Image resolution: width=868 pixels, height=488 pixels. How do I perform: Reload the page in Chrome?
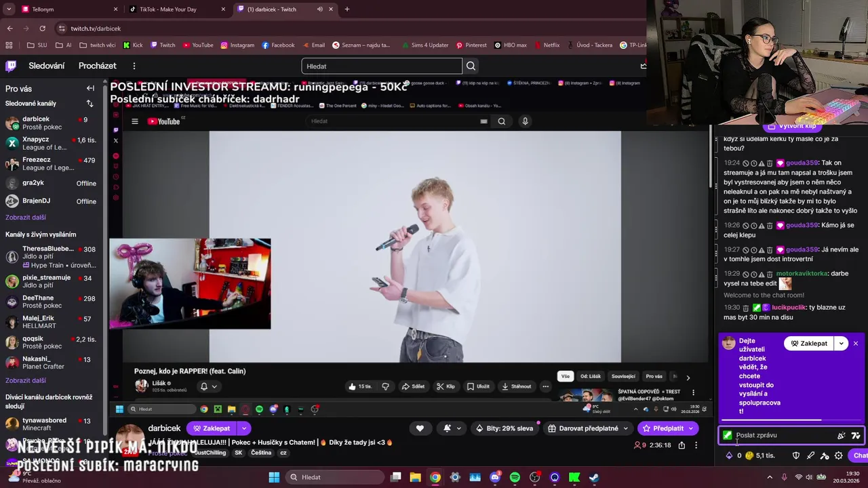click(x=42, y=28)
